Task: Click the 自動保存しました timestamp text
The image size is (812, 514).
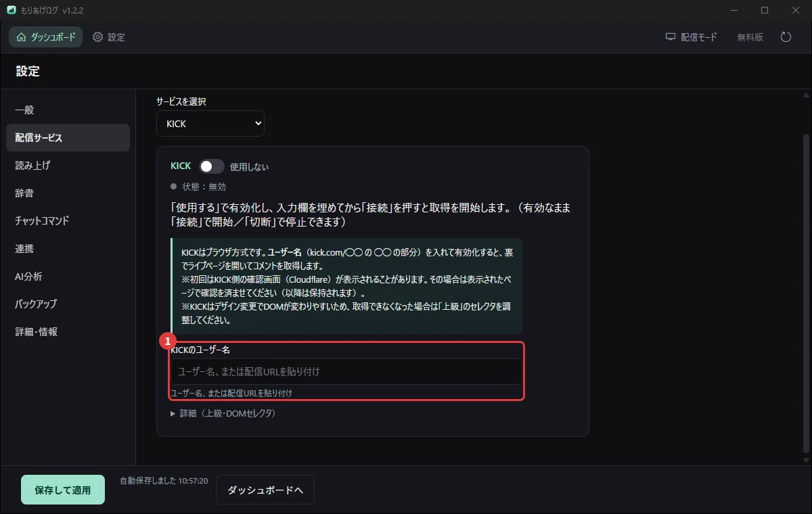Action: tap(164, 481)
